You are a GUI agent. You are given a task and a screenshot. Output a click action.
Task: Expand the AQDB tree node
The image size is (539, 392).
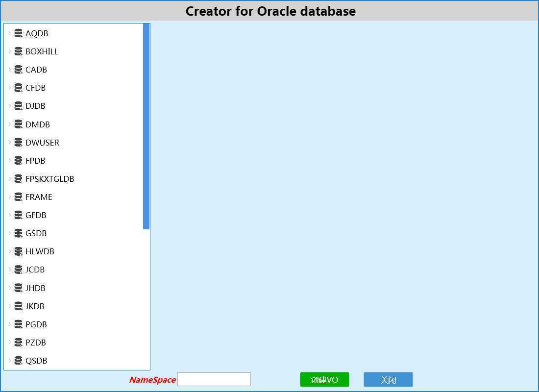(10, 33)
